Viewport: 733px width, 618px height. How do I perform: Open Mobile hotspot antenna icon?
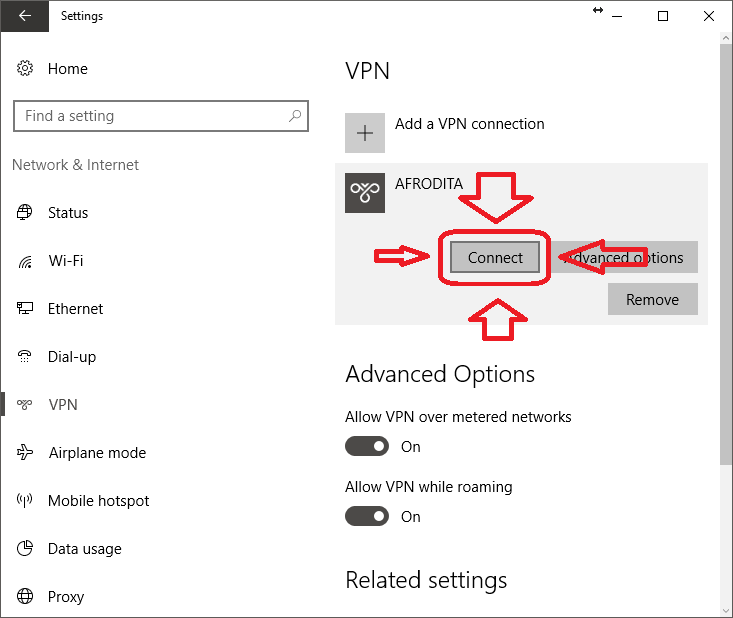(x=25, y=500)
